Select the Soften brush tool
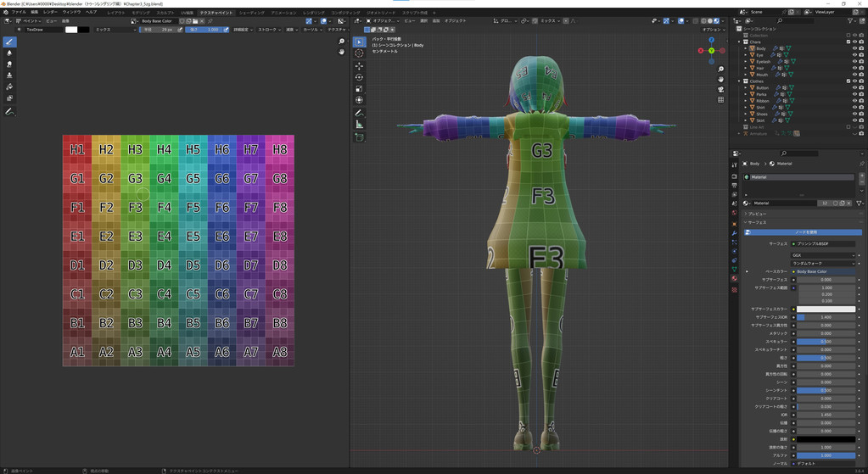Viewport: 868px width, 474px height. 9,53
